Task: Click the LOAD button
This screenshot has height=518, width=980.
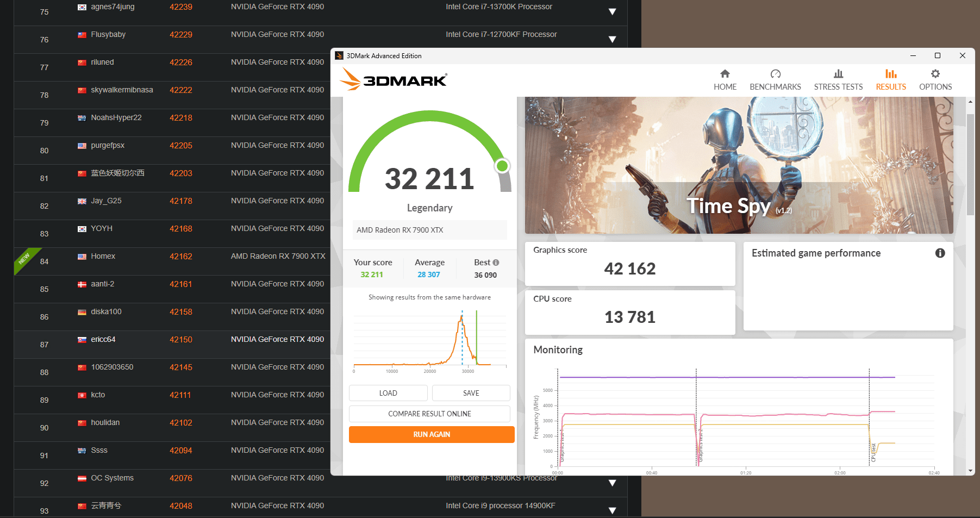Action: click(x=388, y=393)
